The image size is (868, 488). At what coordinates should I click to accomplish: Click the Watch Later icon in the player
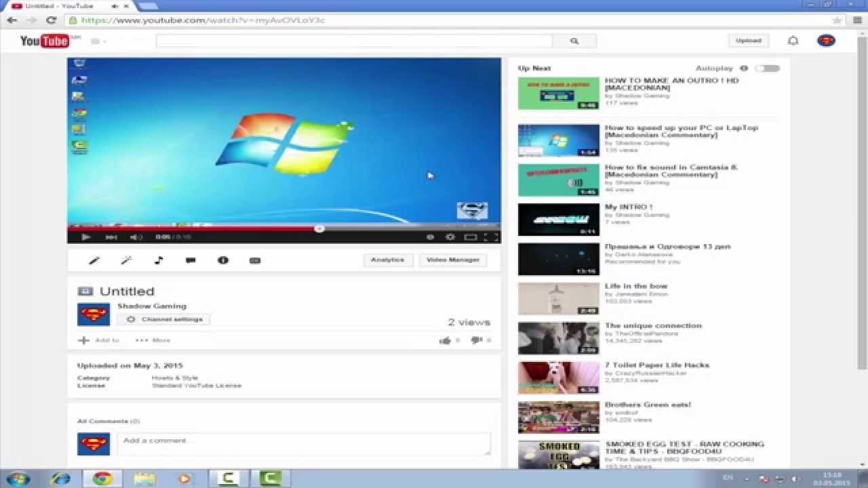(430, 237)
